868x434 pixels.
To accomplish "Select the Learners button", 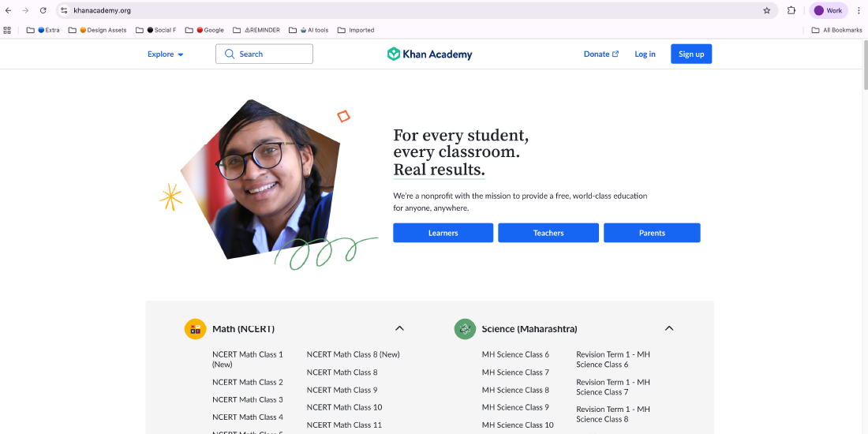I will 443,233.
